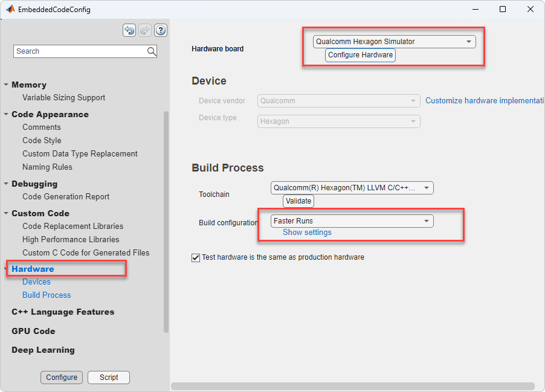Open the Hardware board dropdown

[468, 42]
